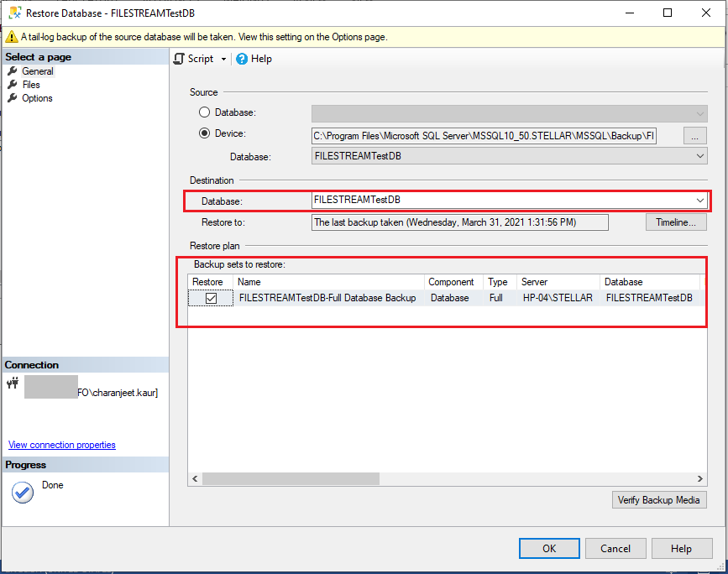
Task: Click the Restore to date field
Action: (459, 222)
